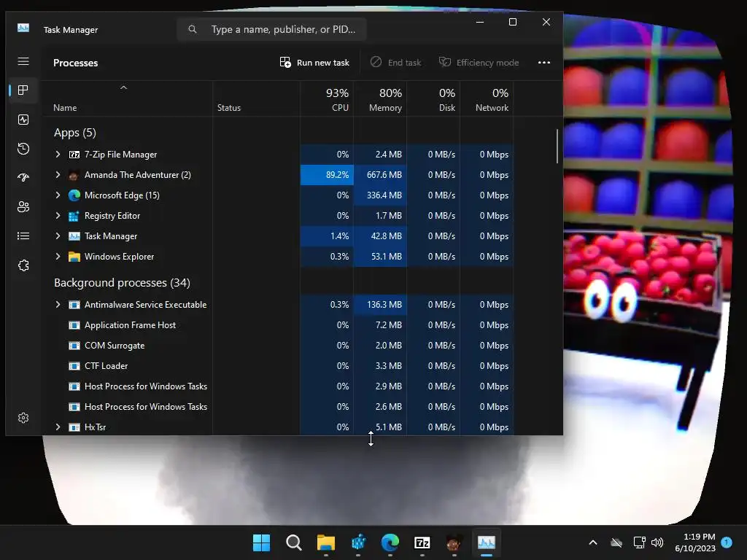Open the Task Manager navigation hamburger menu
The height and width of the screenshot is (560, 747).
pos(23,61)
